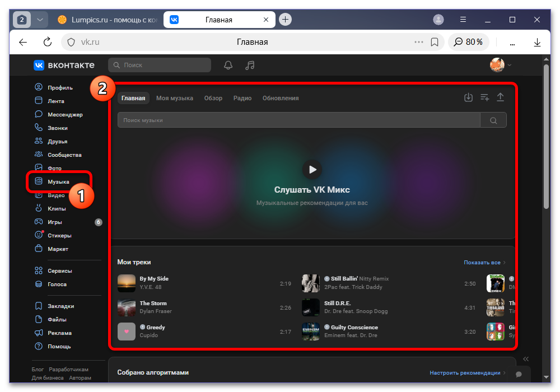Image resolution: width=560 pixels, height=392 pixels.
Task: Switch to the Обновления tab
Action: point(281,98)
